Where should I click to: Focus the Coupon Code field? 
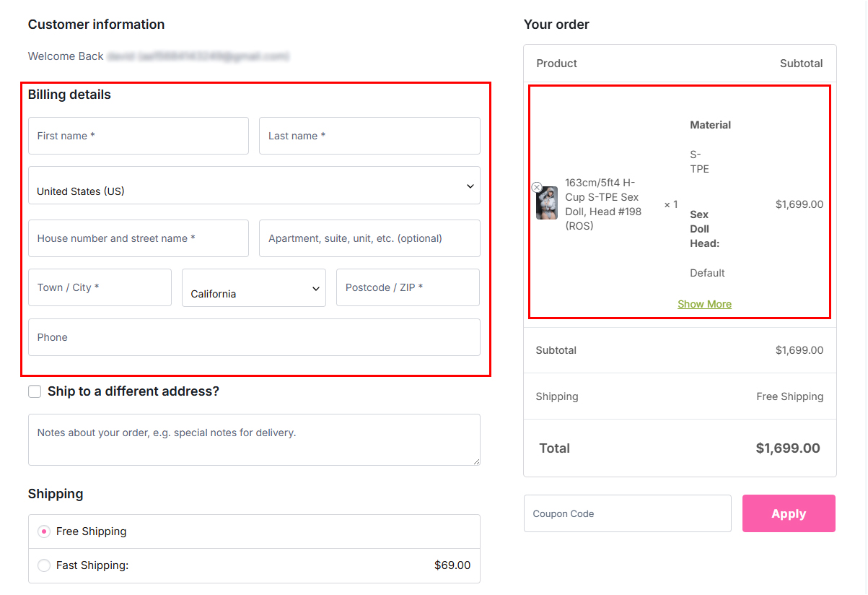[x=628, y=513]
